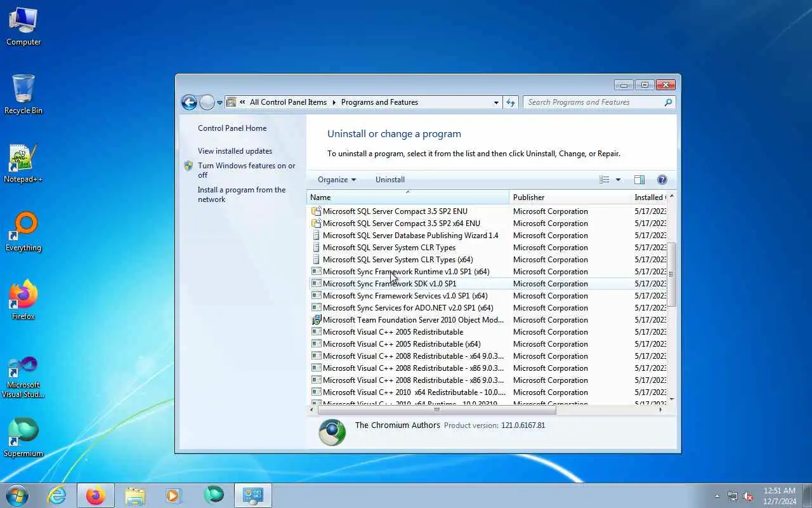Select Microsoft SQL Server System CLR Types (x64)
812x508 pixels.
point(487,260)
